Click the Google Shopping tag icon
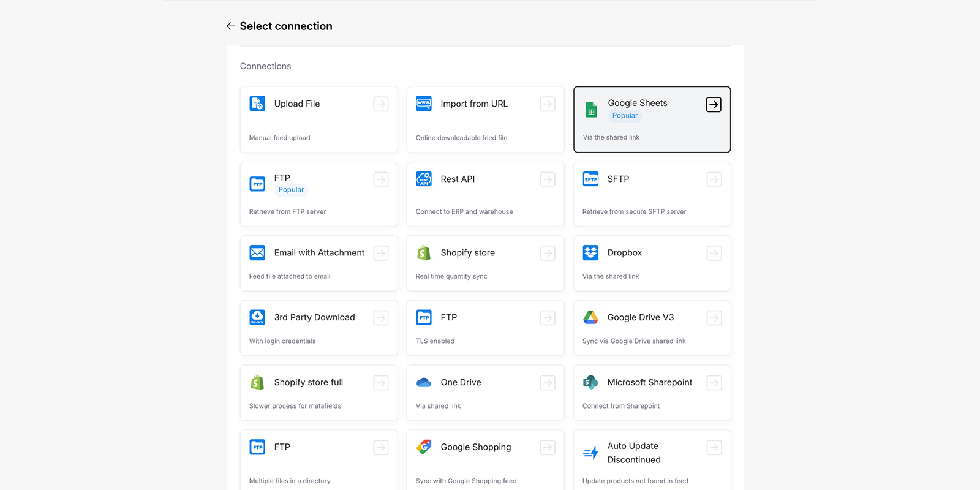The height and width of the screenshot is (490, 980). coord(424,447)
